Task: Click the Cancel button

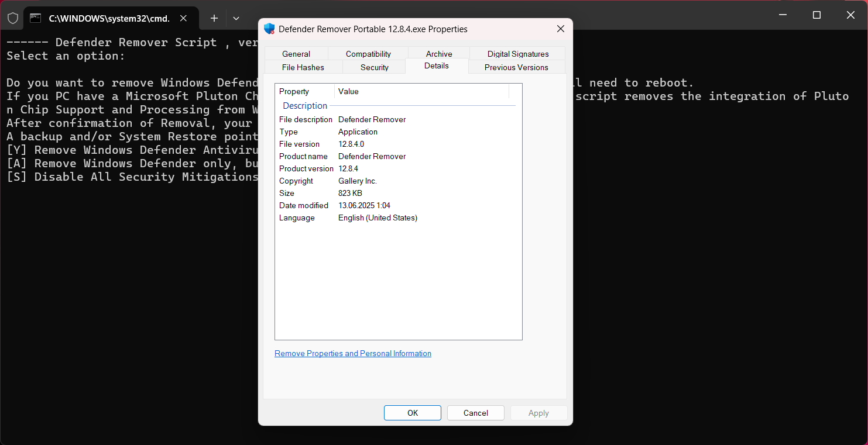Action: (476, 413)
